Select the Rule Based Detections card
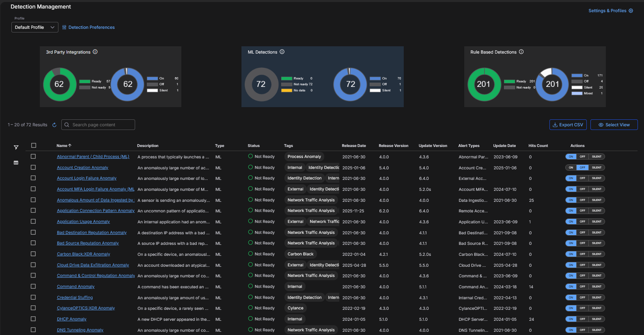 [534, 77]
